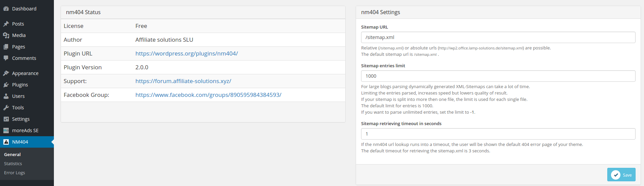Viewport: 644px width, 186px height.
Task: Open the Plugins menu item
Action: 27,85
